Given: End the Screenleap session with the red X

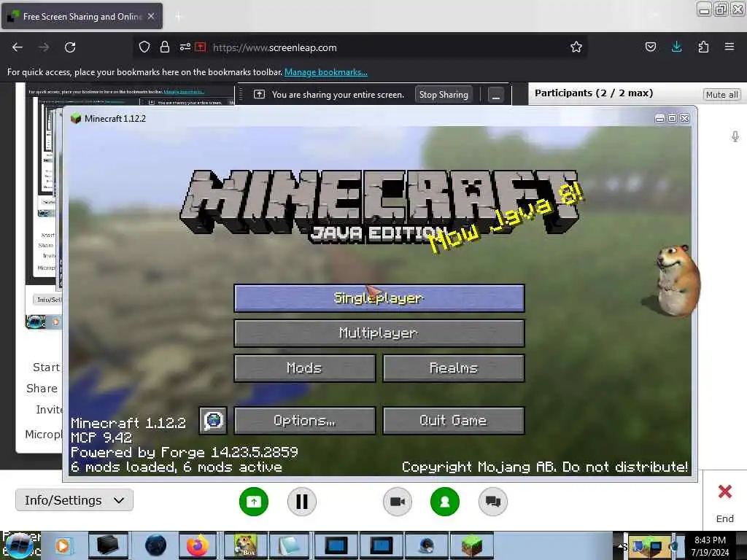Looking at the screenshot, I should pyautogui.click(x=724, y=491).
